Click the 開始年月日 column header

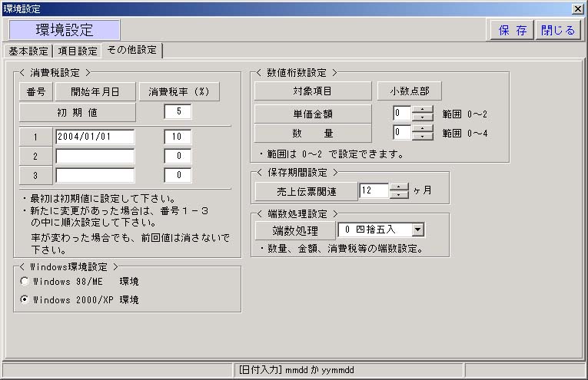(95, 91)
